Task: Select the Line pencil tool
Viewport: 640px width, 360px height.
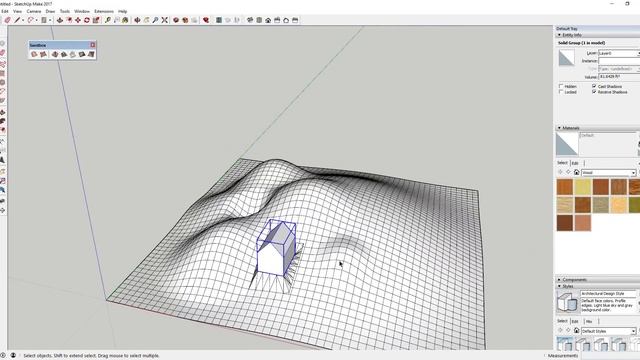Action: tap(17, 20)
